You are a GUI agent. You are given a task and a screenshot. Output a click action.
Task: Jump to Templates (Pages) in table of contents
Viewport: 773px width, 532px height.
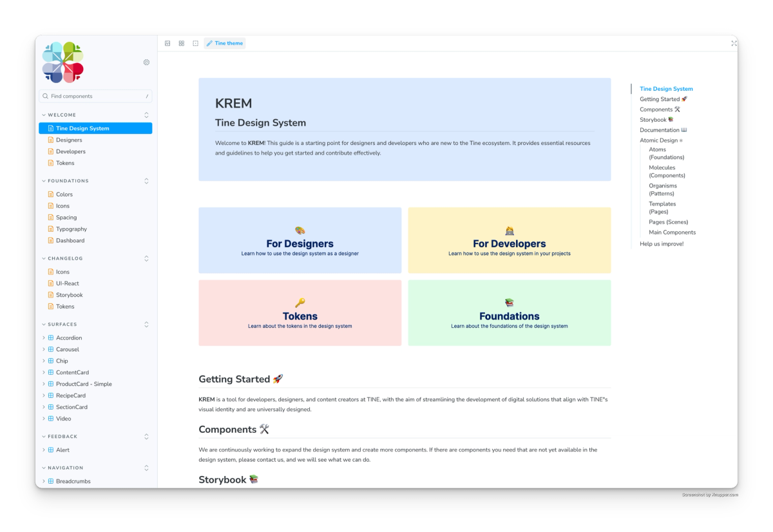663,207
